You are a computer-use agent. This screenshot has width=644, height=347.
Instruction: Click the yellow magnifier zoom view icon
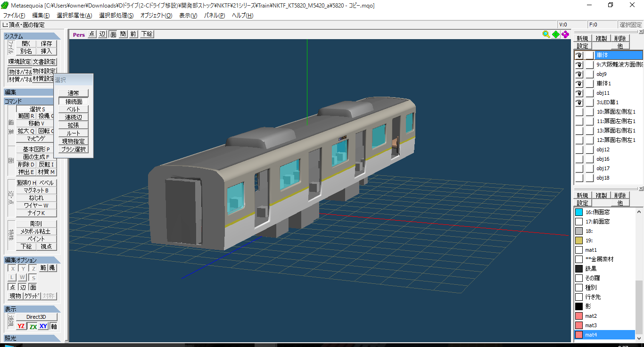pyautogui.click(x=546, y=34)
